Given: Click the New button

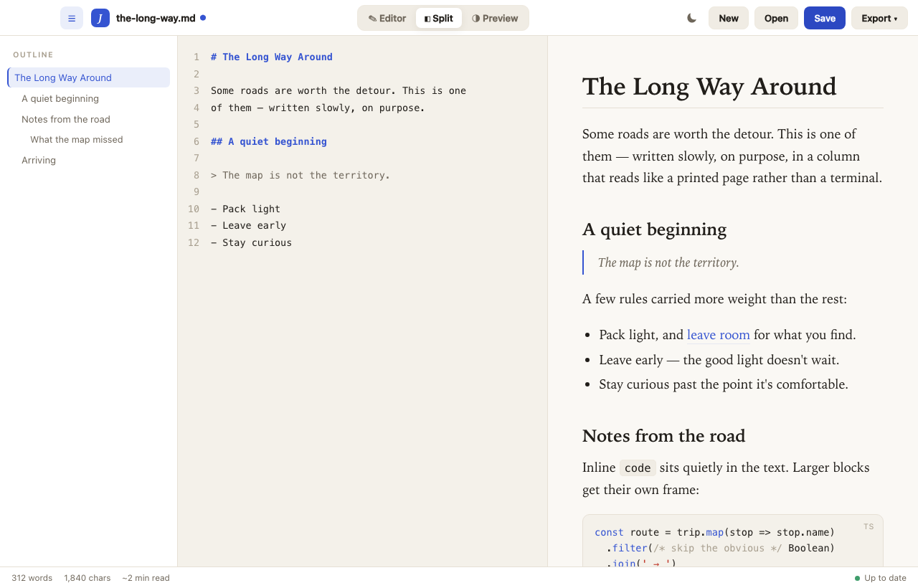Looking at the screenshot, I should [x=729, y=18].
